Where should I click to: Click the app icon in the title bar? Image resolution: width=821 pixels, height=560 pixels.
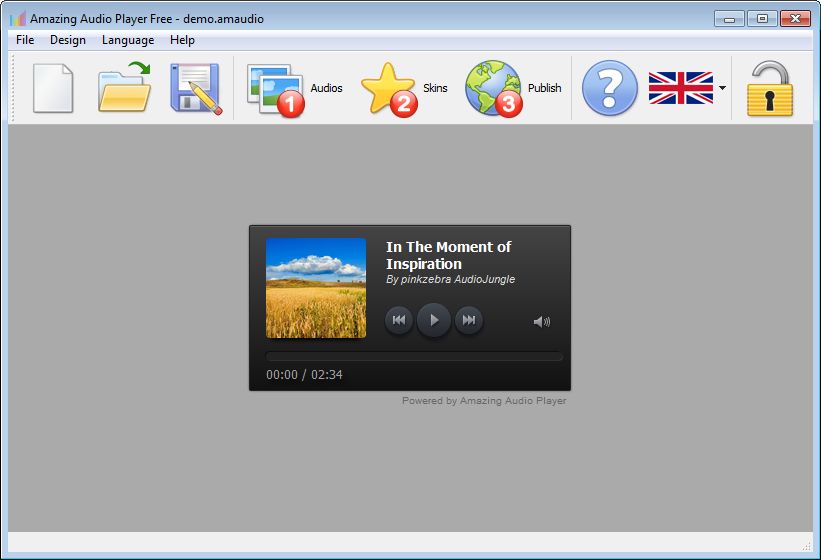pos(18,19)
